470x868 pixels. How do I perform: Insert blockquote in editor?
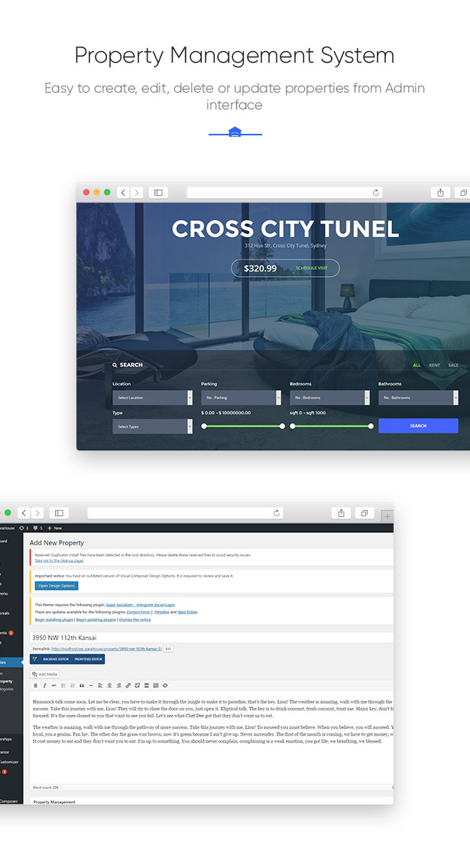(x=82, y=686)
